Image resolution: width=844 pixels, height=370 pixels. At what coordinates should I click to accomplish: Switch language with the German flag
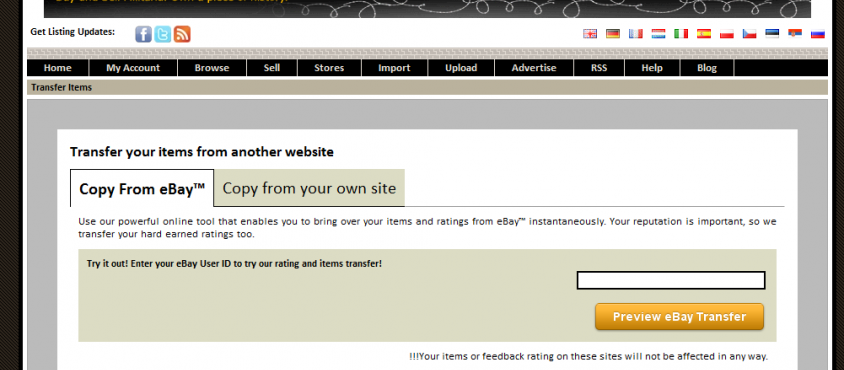(613, 33)
